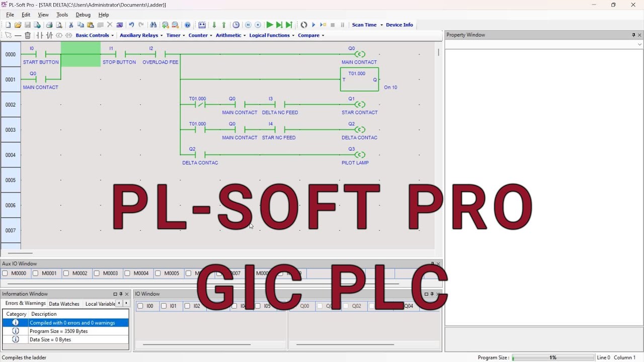Undo the last action
This screenshot has height=362, width=644.
(x=131, y=25)
